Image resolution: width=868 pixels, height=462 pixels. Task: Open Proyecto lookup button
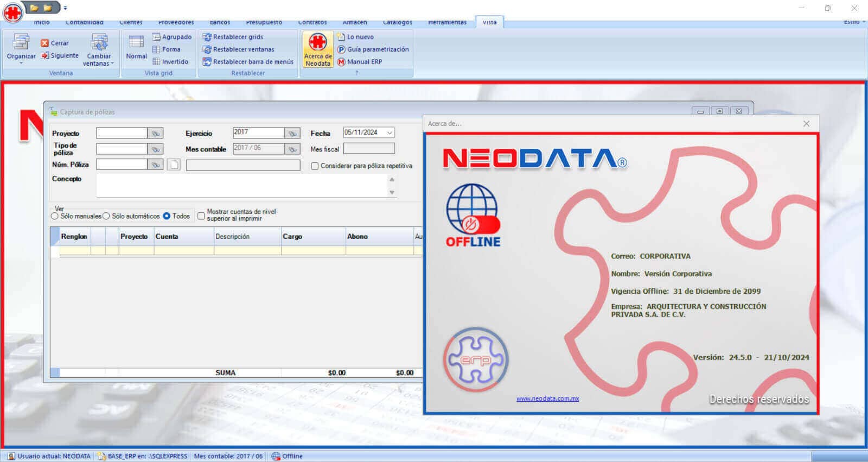coord(155,133)
